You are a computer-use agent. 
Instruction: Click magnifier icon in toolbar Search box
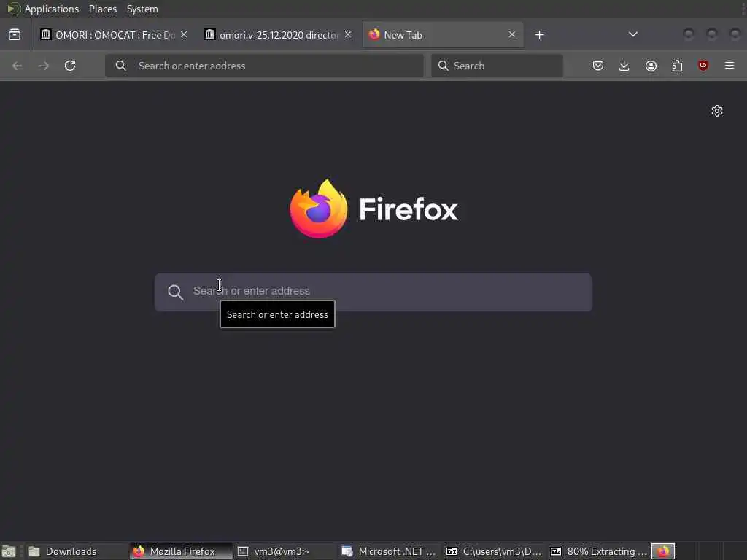443,66
